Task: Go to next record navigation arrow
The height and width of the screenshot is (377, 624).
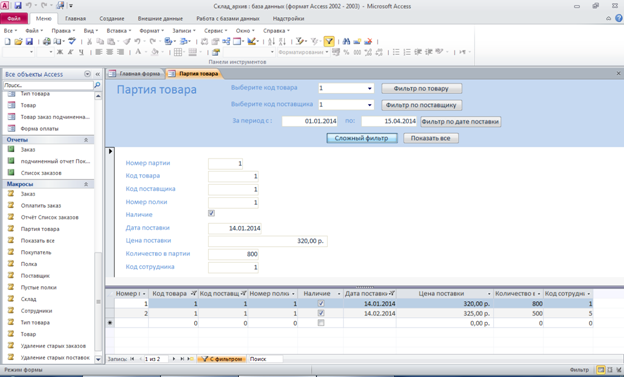Action: [x=174, y=359]
